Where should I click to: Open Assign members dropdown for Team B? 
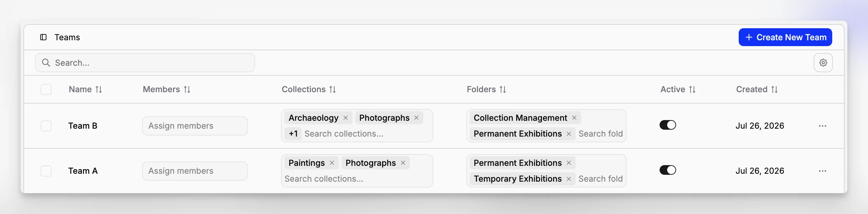pos(195,126)
